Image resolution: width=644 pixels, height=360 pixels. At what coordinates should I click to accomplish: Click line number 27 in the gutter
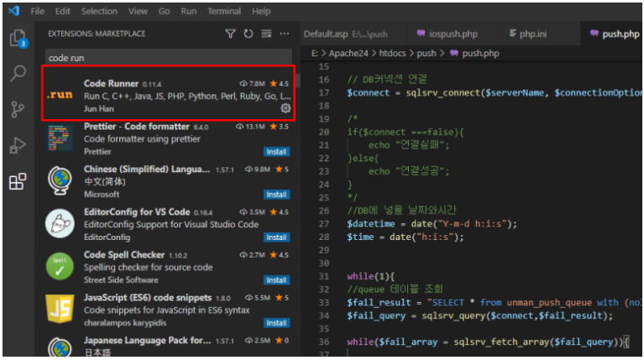pos(324,224)
